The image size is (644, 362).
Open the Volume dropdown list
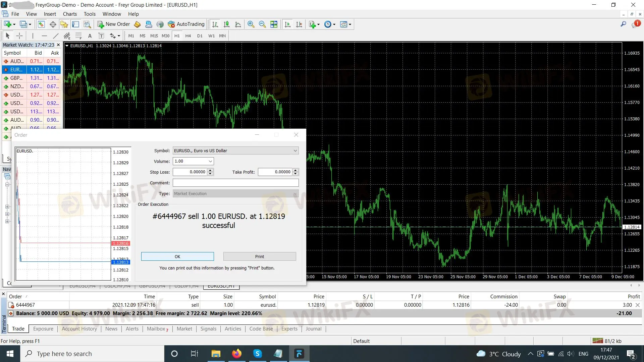pos(210,161)
